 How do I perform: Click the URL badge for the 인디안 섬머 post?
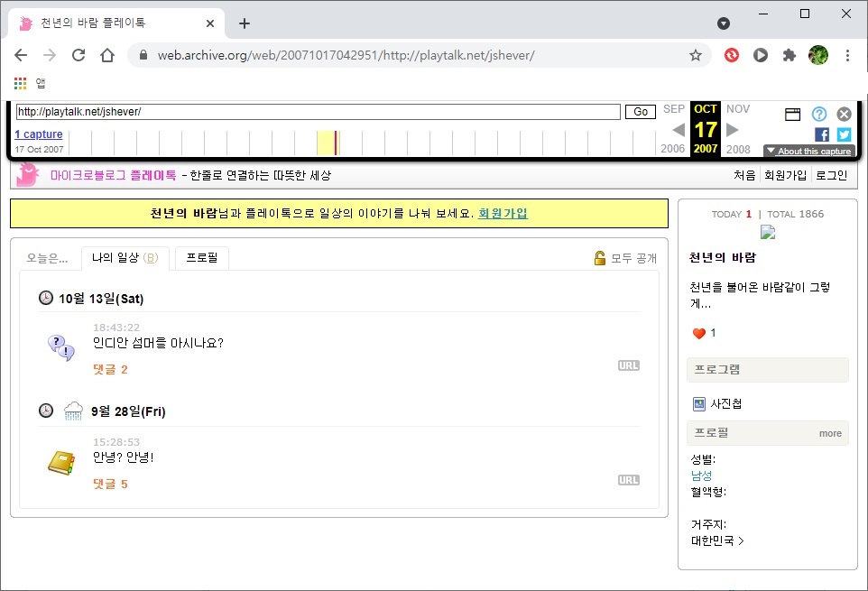(628, 365)
